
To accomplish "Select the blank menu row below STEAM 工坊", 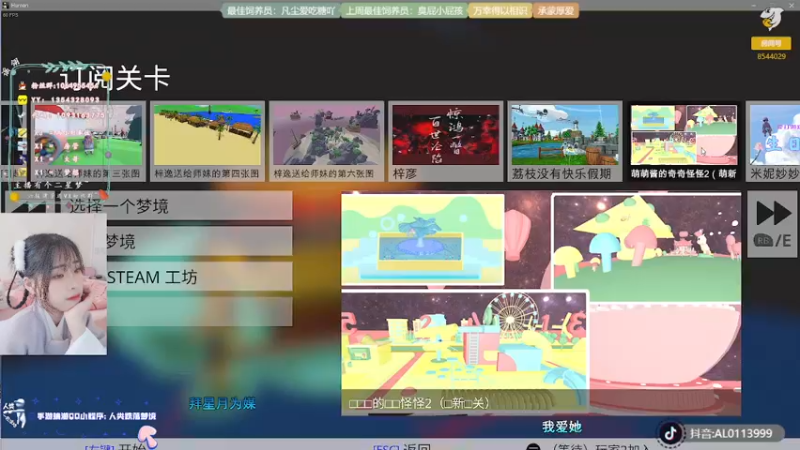I will pos(199,312).
